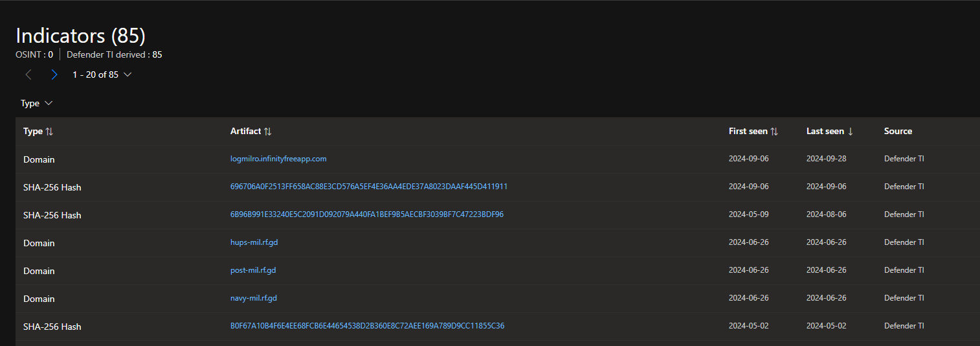980x346 pixels.
Task: Open hups-mil.rf.gd domain link
Action: point(254,242)
